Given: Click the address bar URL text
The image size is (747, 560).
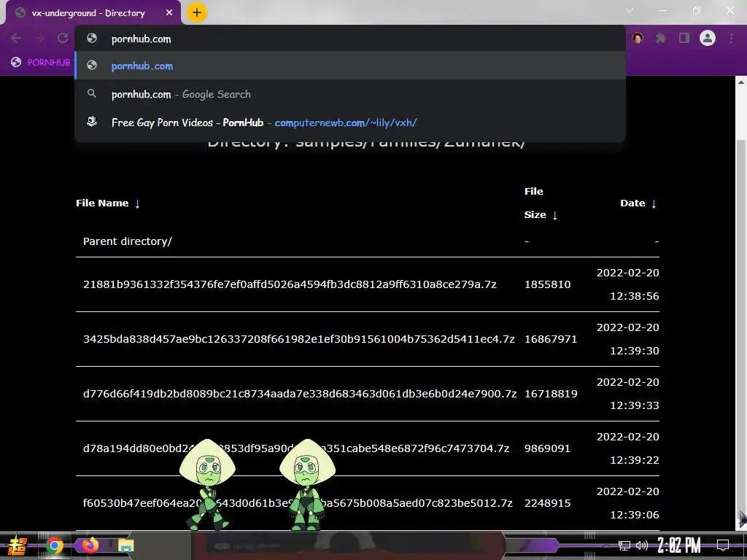Looking at the screenshot, I should tap(141, 39).
